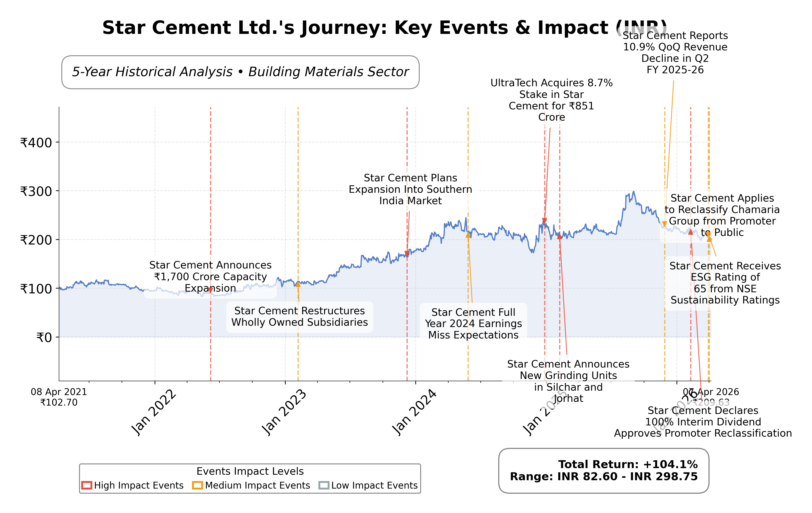Click the 'Star Cement Announces ₹1,700 Crore Capacity Expansion' annotation

(x=210, y=277)
